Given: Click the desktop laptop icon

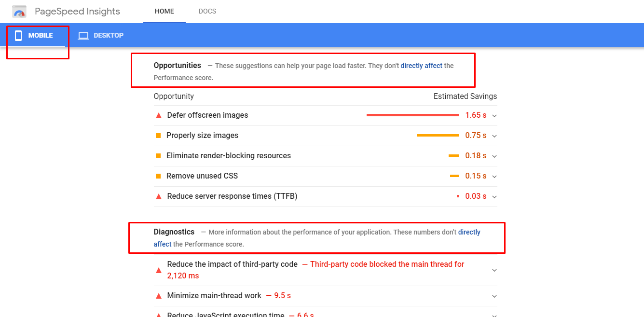Looking at the screenshot, I should [x=83, y=36].
